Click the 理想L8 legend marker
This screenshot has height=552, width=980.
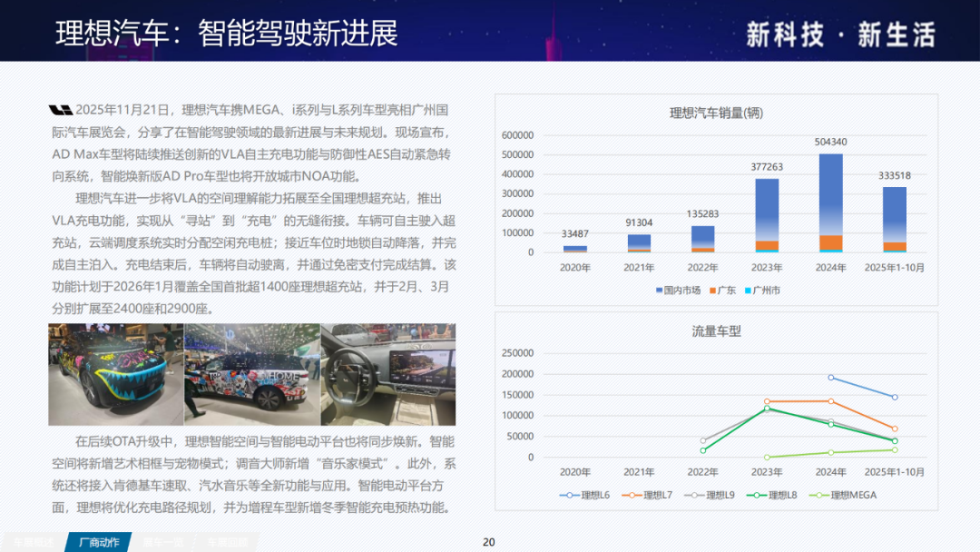(x=757, y=495)
